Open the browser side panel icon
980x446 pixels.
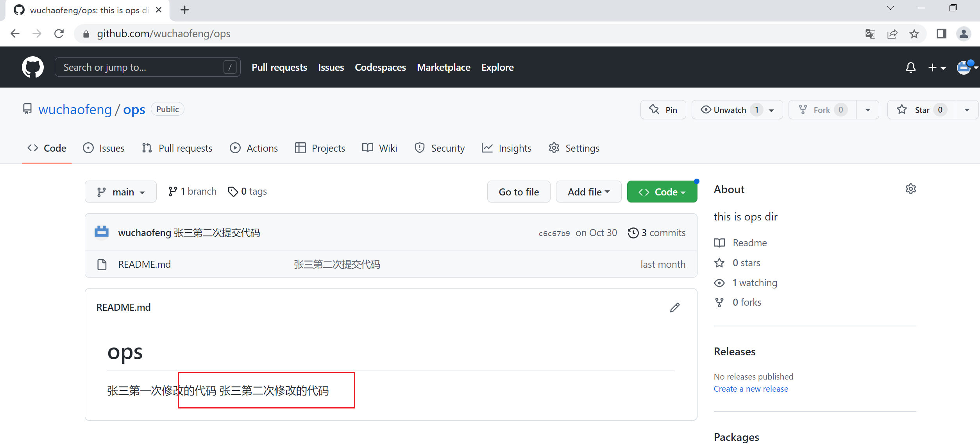(941, 34)
